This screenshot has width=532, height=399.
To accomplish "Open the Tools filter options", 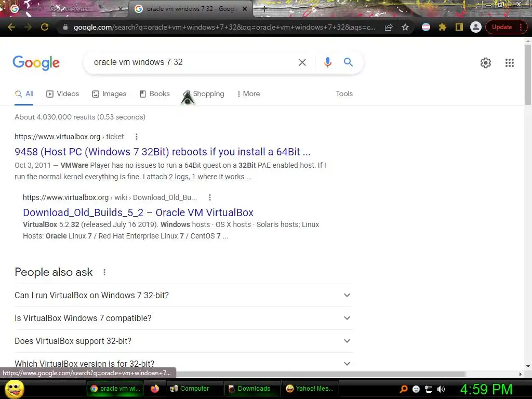I will [x=344, y=94].
